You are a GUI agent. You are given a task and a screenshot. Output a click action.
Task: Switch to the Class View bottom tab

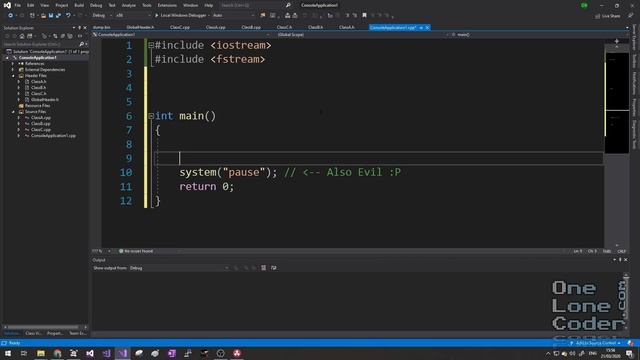[x=33, y=333]
